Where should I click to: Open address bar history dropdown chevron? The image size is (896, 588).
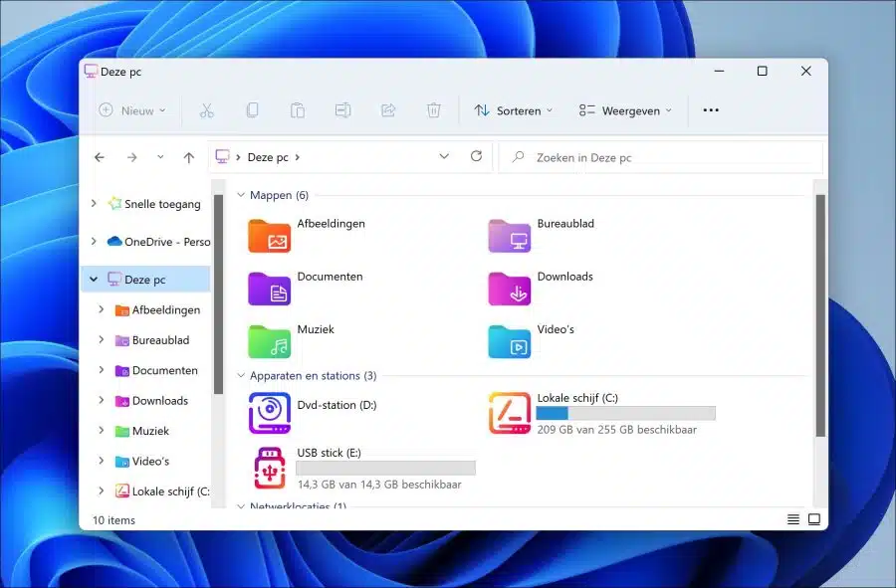[444, 156]
